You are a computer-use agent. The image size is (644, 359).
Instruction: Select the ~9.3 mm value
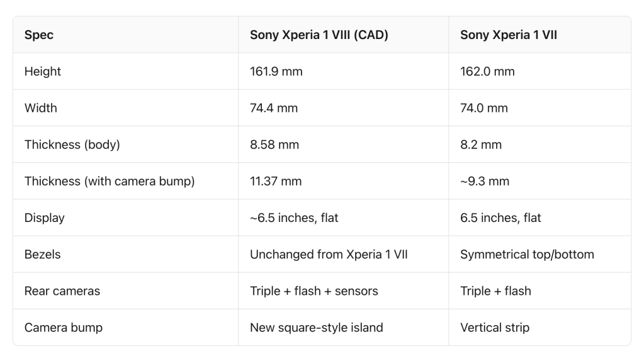point(485,181)
